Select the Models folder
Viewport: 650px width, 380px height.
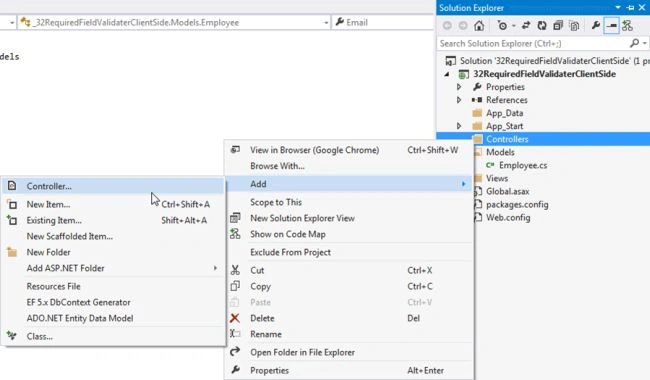(500, 152)
